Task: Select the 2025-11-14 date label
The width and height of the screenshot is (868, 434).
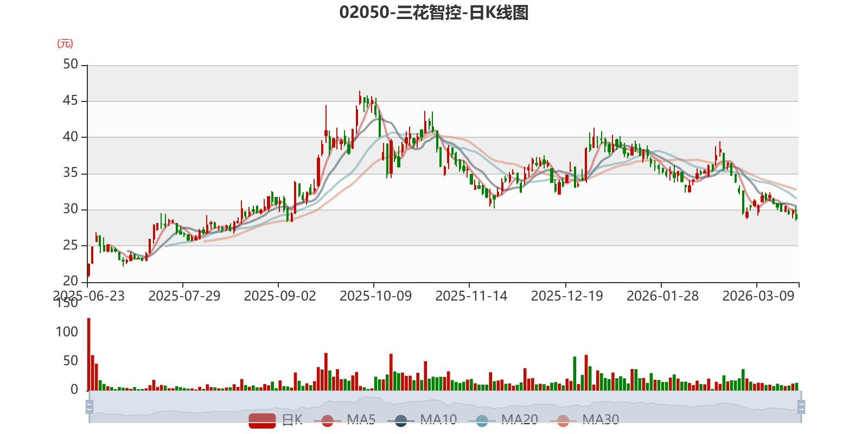Action: tap(471, 296)
